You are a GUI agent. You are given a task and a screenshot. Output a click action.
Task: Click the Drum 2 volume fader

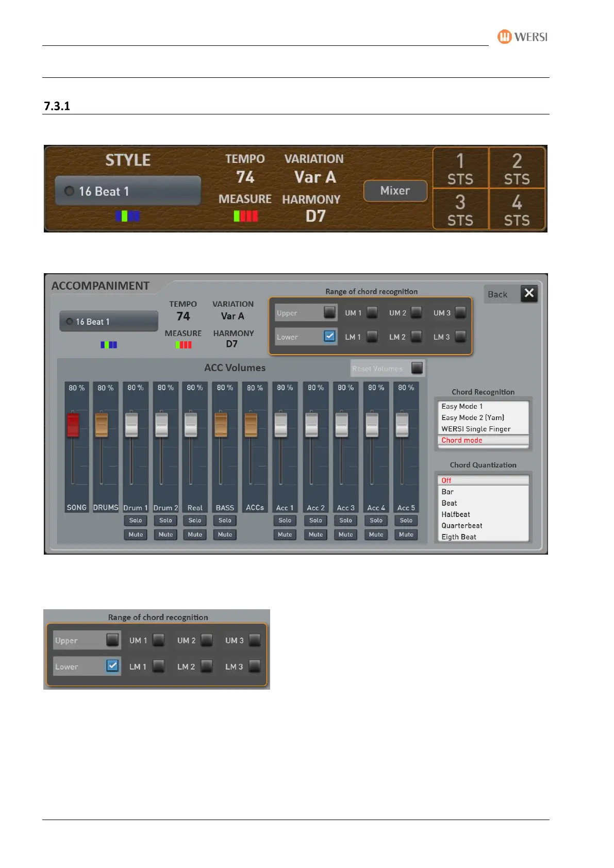click(161, 424)
